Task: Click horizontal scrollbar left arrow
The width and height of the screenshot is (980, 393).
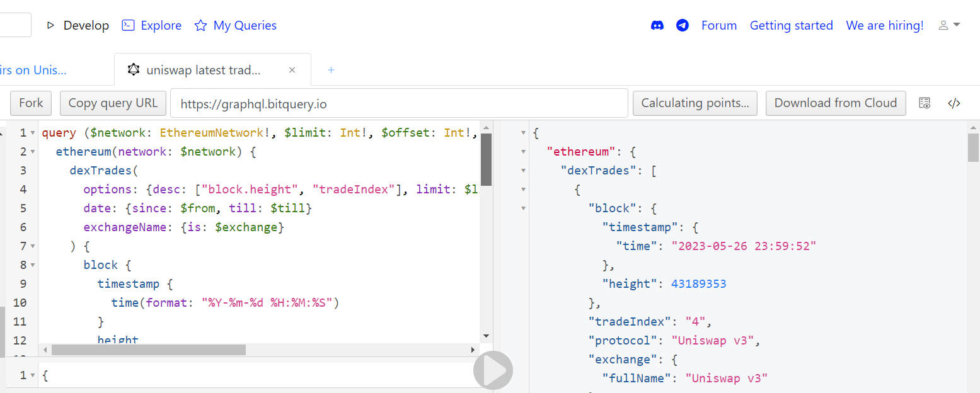Action: tap(44, 350)
